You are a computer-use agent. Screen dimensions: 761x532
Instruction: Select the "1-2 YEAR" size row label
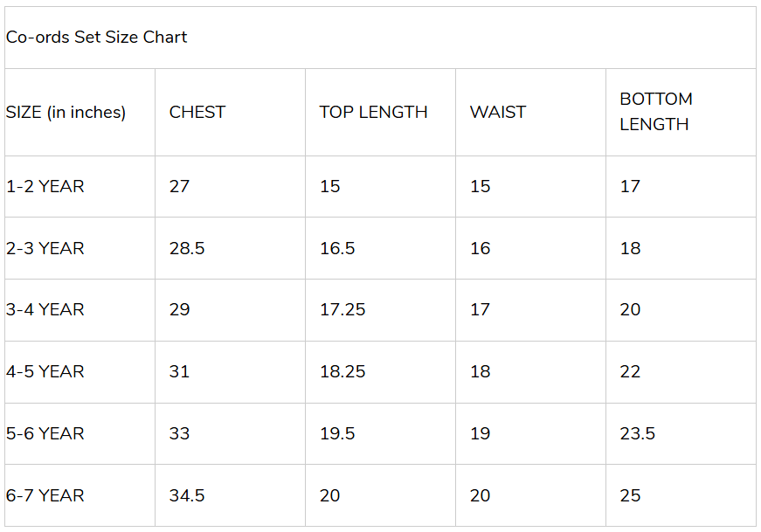point(45,187)
